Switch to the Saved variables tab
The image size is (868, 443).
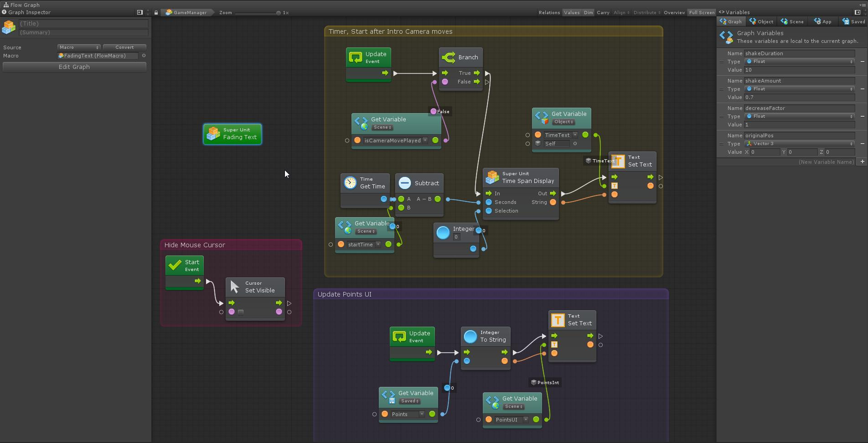pyautogui.click(x=853, y=21)
